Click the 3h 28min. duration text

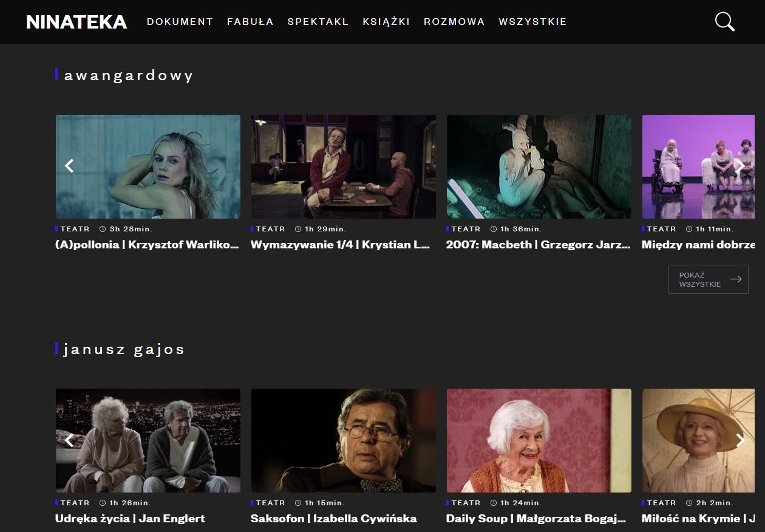click(x=131, y=229)
